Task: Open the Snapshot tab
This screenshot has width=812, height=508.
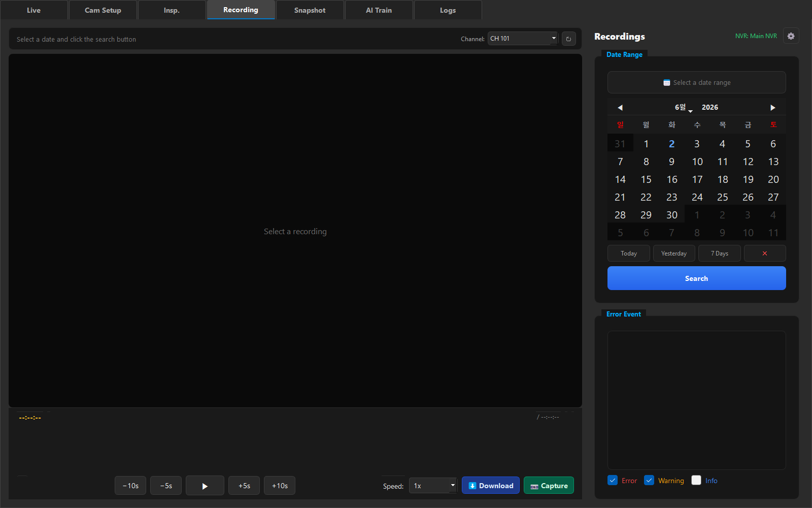Action: click(310, 10)
